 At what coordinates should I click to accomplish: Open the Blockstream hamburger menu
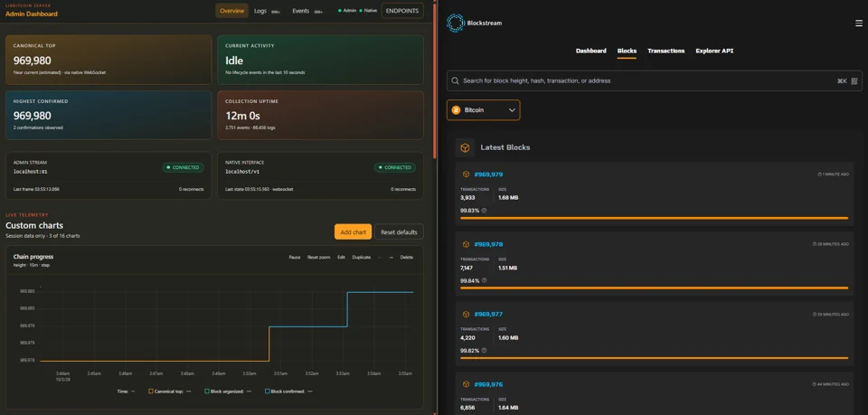859,24
